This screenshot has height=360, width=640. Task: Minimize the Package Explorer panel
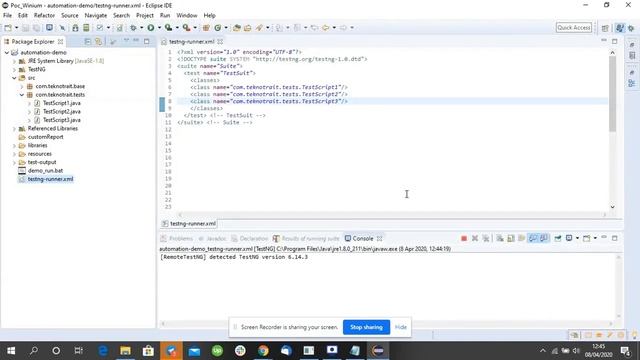click(x=136, y=41)
